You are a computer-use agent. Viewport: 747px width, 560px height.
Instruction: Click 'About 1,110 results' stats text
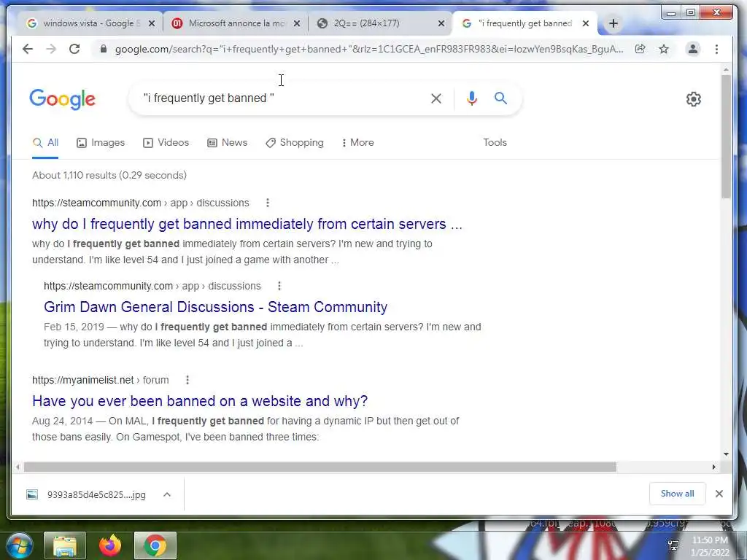[x=109, y=175]
